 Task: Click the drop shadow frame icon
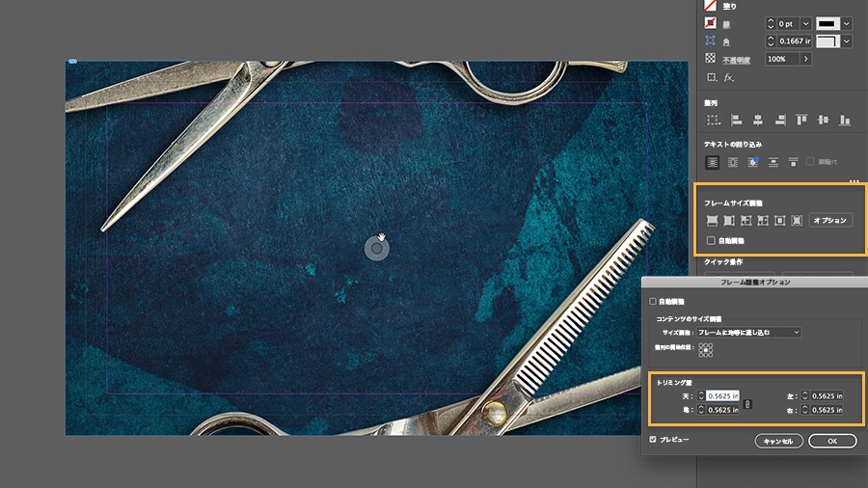(712, 77)
